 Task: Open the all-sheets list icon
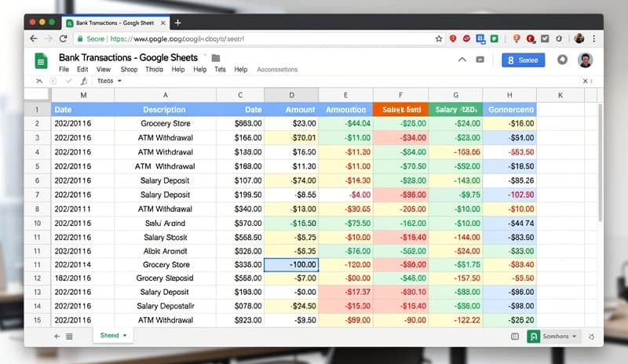(x=69, y=337)
